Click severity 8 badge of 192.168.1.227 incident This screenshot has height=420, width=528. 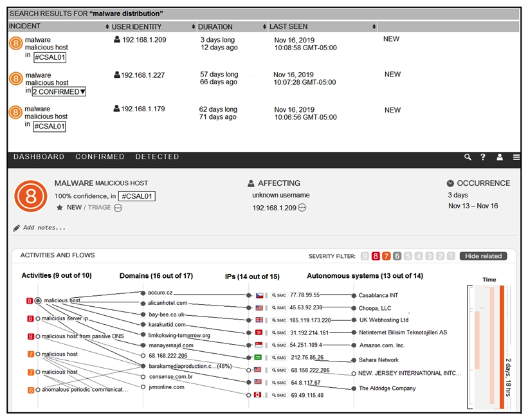click(15, 78)
